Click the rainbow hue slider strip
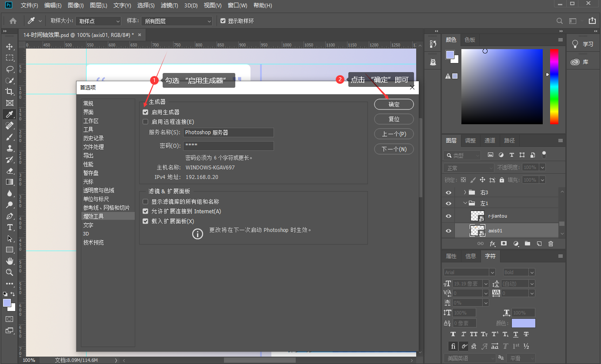The image size is (601, 364). (x=554, y=86)
